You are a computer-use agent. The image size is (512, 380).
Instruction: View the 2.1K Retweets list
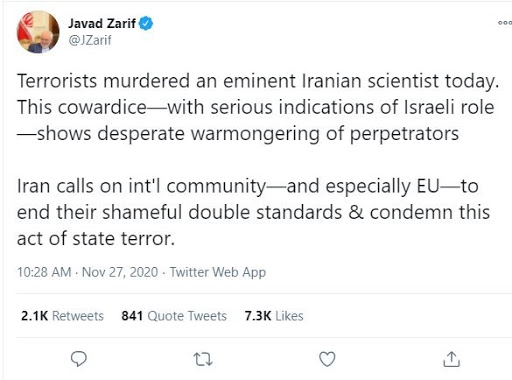[x=62, y=316]
